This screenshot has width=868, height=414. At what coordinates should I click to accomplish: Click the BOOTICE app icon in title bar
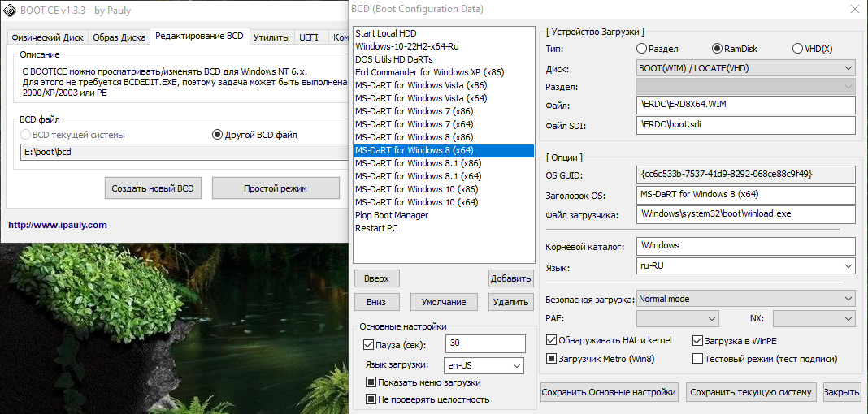click(8, 10)
